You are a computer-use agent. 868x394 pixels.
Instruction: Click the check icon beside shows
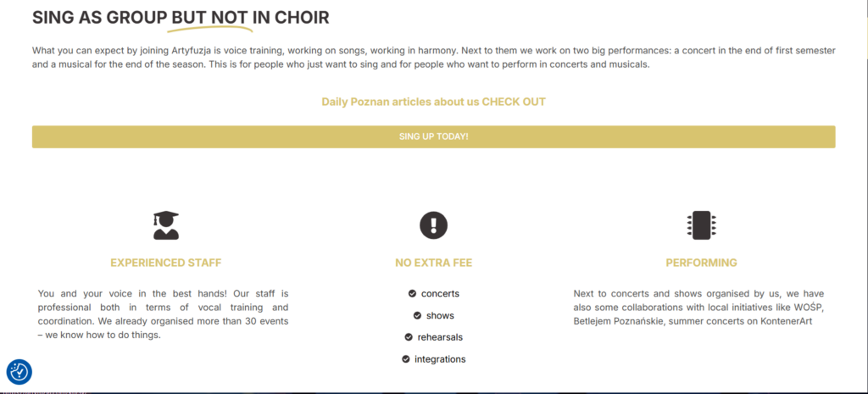coord(417,315)
